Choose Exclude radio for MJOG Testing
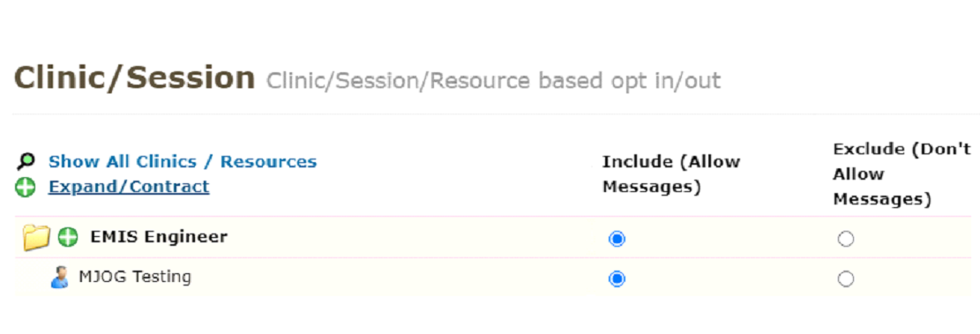 [846, 278]
